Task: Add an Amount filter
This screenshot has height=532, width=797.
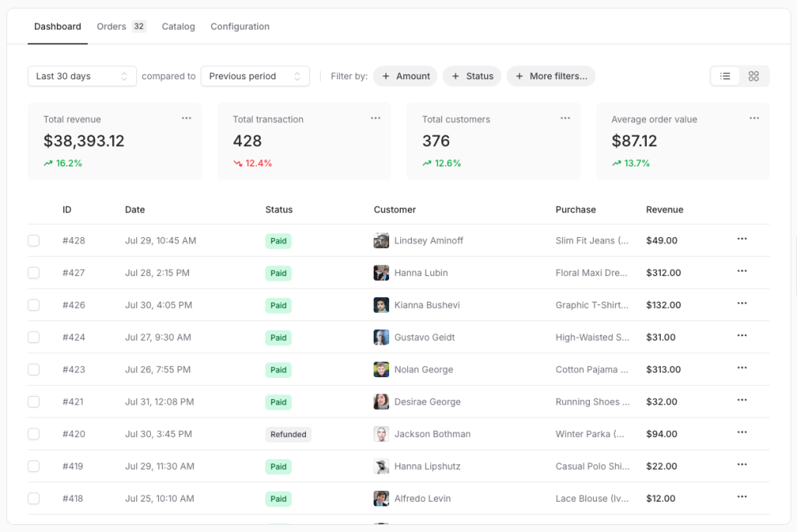Action: point(405,75)
